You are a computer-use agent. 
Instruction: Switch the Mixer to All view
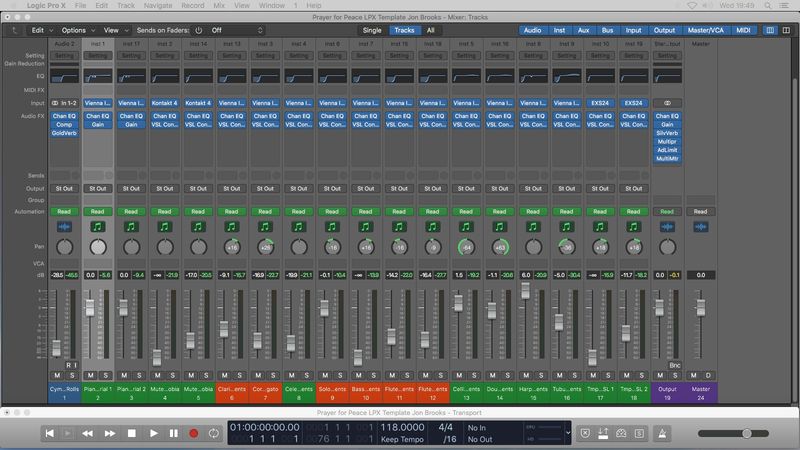(431, 30)
